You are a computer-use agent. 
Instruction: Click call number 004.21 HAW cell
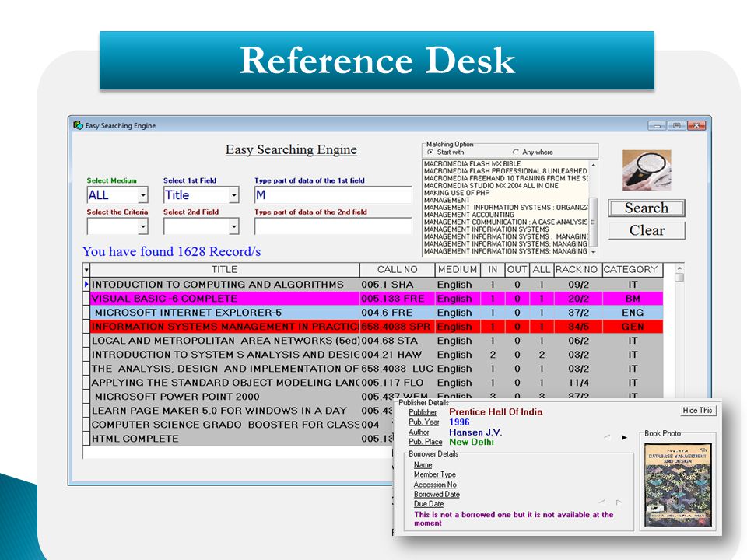pyautogui.click(x=398, y=355)
